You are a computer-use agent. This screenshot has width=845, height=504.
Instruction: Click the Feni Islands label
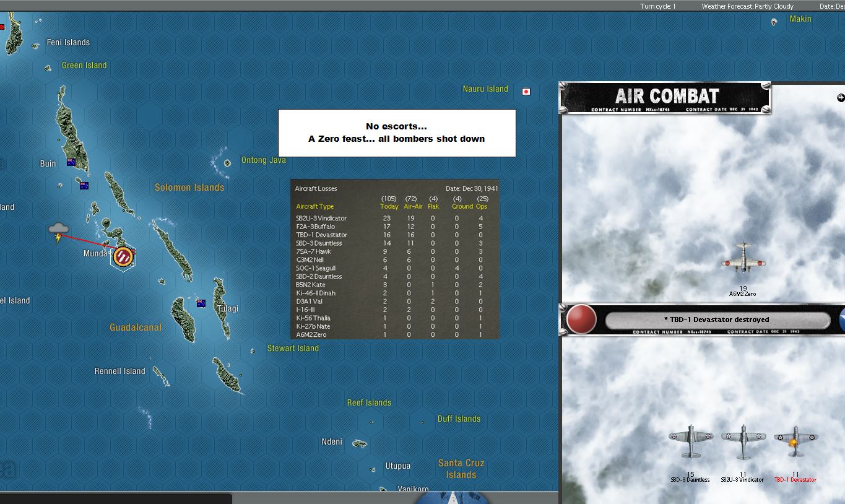click(69, 43)
